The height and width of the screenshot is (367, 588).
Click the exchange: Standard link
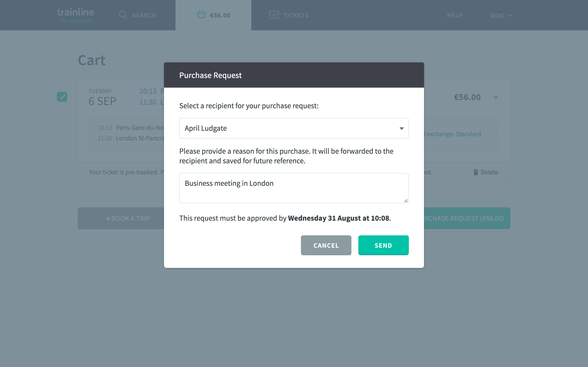(453, 134)
